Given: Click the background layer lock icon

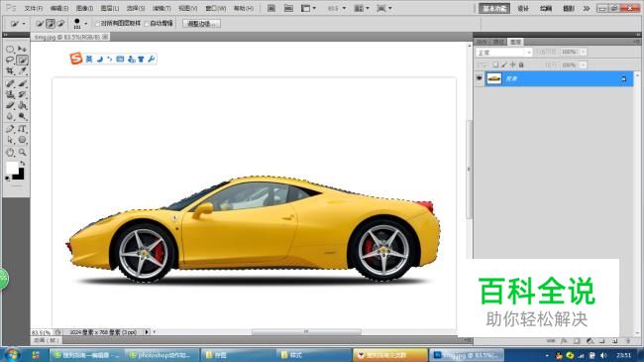Looking at the screenshot, I should pyautogui.click(x=624, y=78).
